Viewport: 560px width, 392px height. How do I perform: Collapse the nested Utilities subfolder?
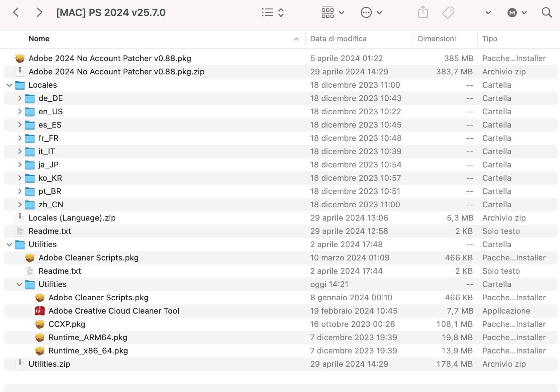[x=19, y=284]
